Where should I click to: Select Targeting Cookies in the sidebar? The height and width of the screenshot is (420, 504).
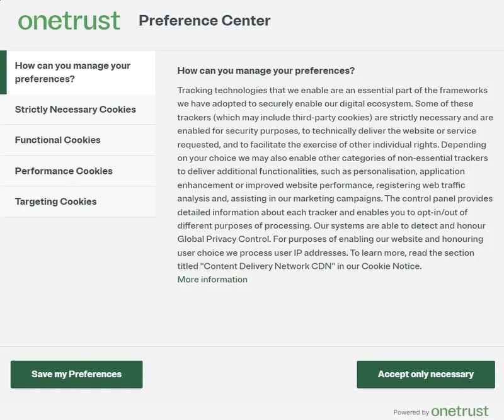pos(56,201)
